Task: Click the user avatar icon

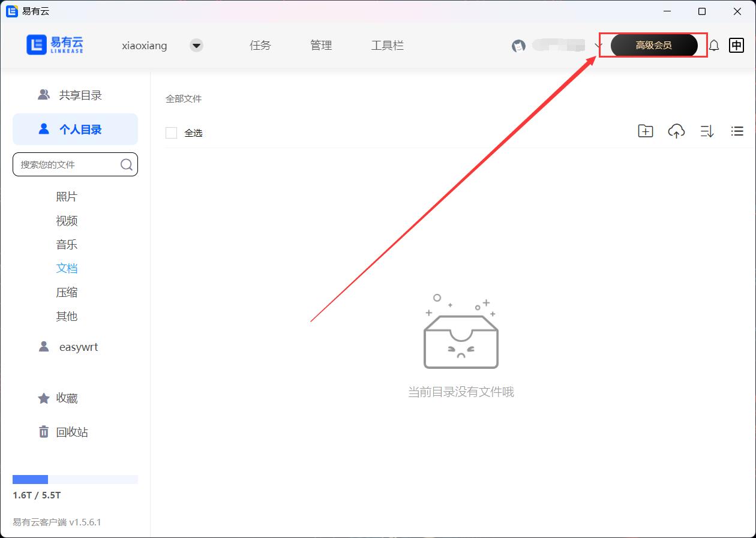Action: (519, 46)
